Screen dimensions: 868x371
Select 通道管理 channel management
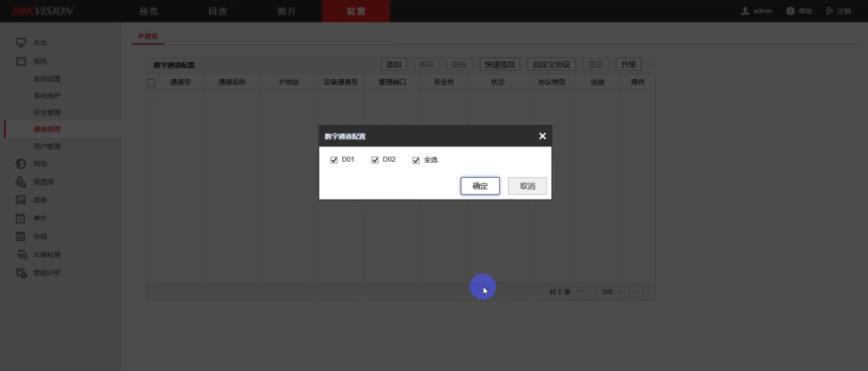point(47,130)
